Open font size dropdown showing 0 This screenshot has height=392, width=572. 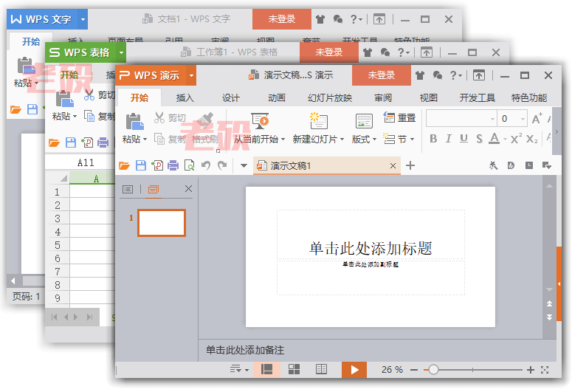[x=523, y=119]
